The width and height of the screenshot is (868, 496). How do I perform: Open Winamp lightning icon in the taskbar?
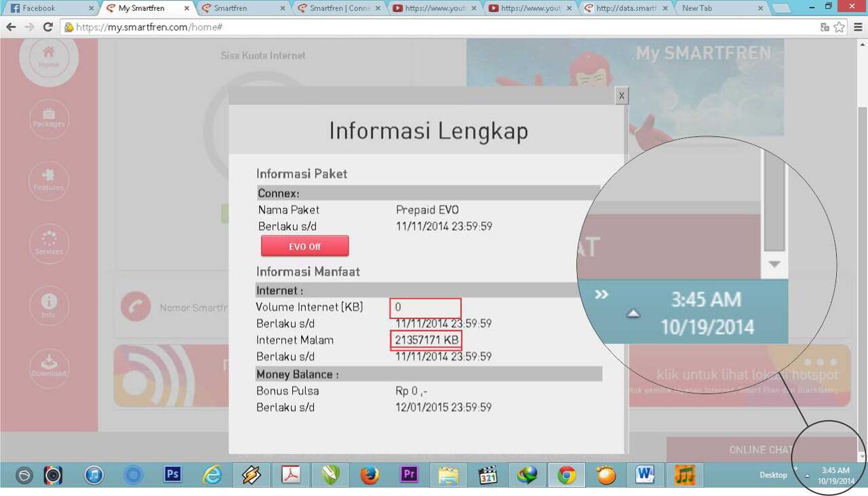(252, 475)
